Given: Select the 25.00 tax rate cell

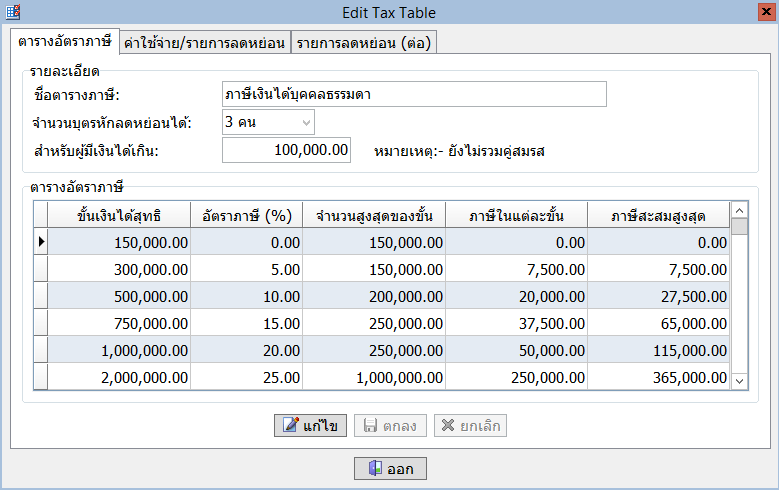Looking at the screenshot, I should click(x=246, y=377).
